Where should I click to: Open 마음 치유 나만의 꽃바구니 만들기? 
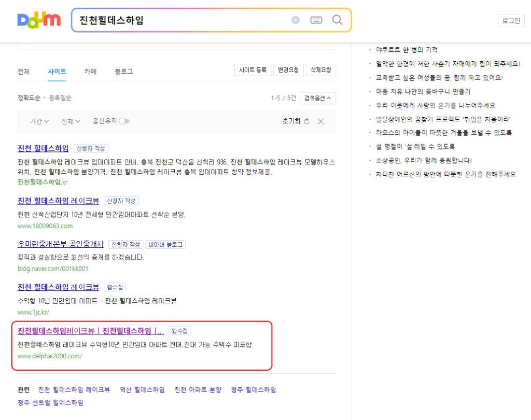click(423, 91)
